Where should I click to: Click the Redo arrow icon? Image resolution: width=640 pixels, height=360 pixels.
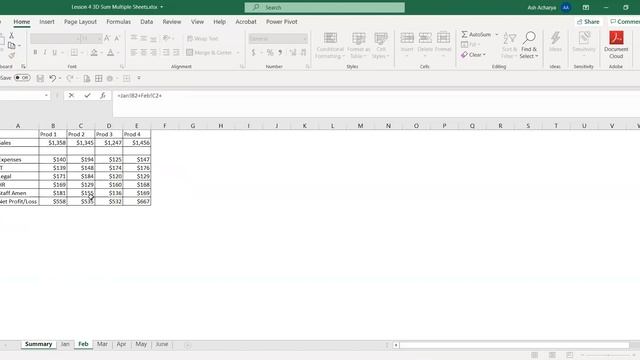(70, 78)
